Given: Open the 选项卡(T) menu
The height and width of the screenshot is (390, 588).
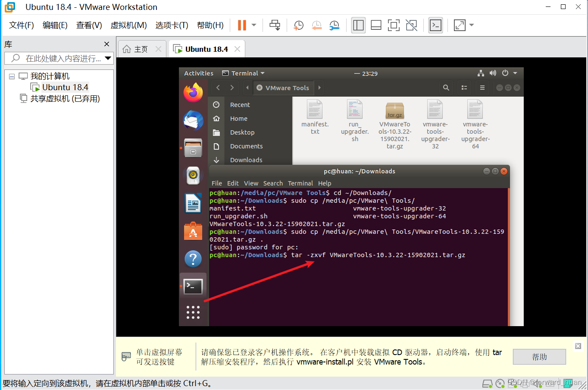Looking at the screenshot, I should [172, 25].
